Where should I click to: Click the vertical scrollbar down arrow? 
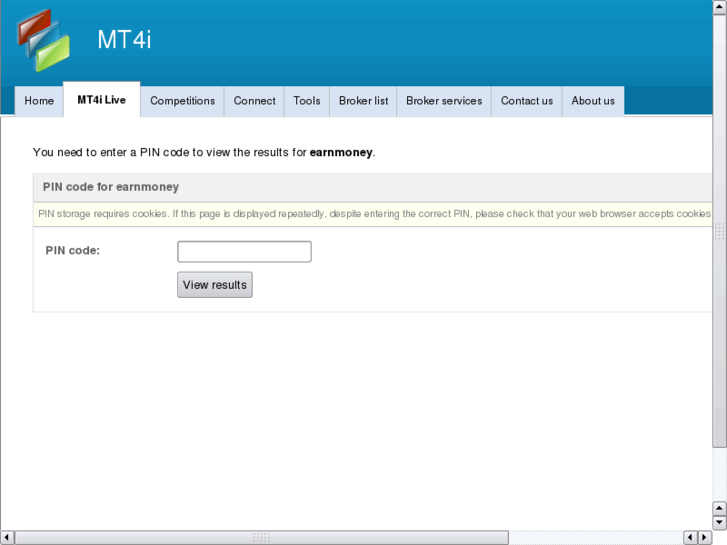click(719, 522)
